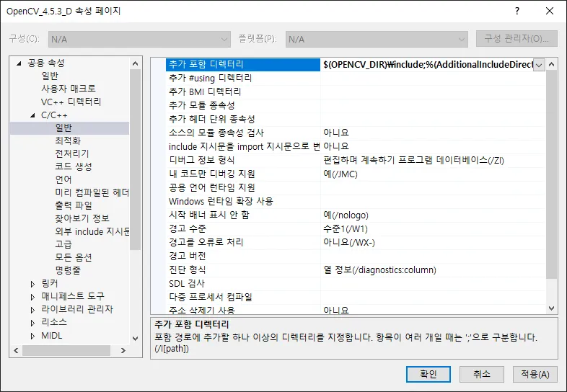
Task: Click the 아니요(/WX-) value
Action: 349,242
